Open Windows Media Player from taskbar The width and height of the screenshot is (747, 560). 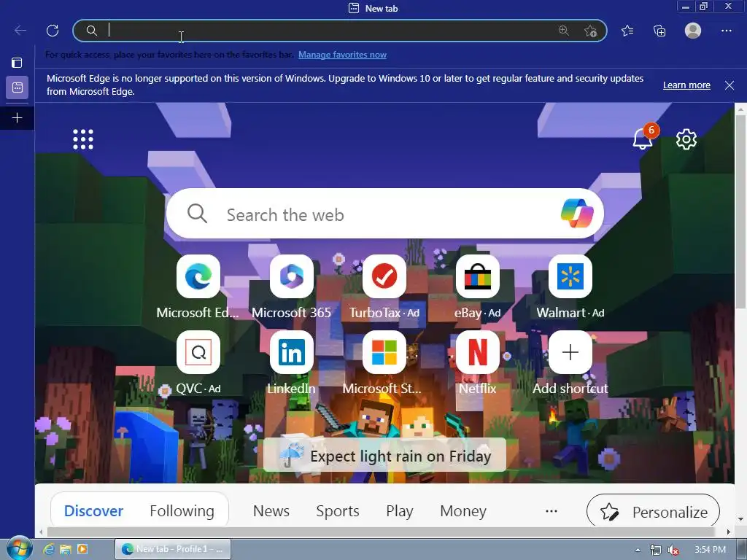tap(82, 549)
